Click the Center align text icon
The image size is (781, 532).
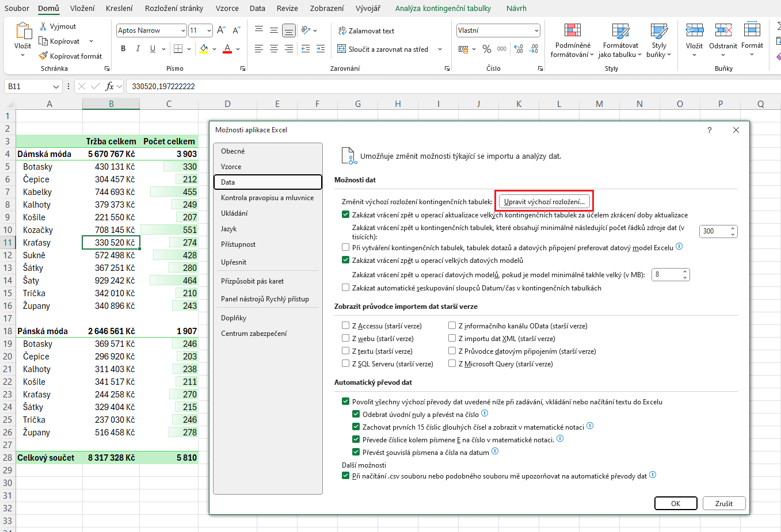pyautogui.click(x=274, y=49)
